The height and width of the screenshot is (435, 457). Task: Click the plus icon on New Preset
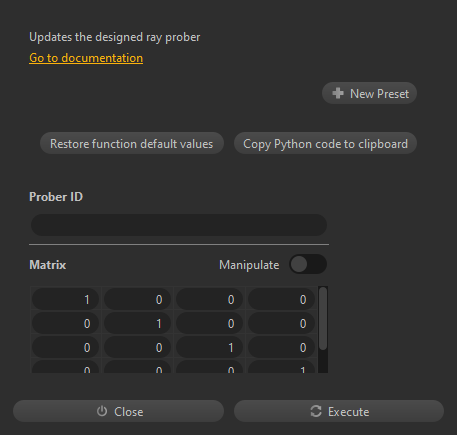click(338, 93)
